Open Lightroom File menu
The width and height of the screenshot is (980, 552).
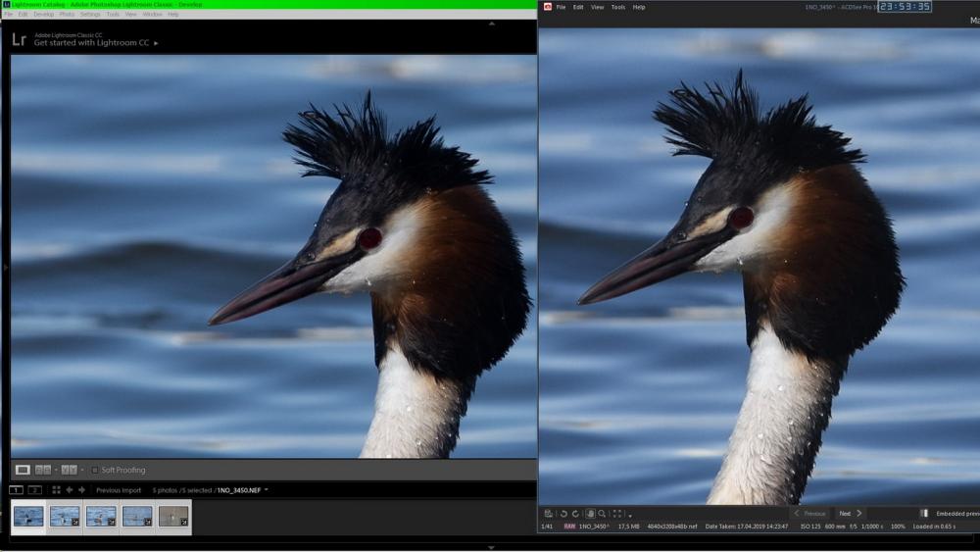click(x=9, y=14)
